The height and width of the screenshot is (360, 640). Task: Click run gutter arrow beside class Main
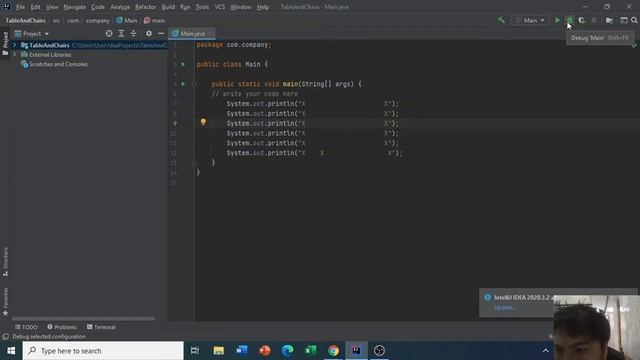(183, 64)
